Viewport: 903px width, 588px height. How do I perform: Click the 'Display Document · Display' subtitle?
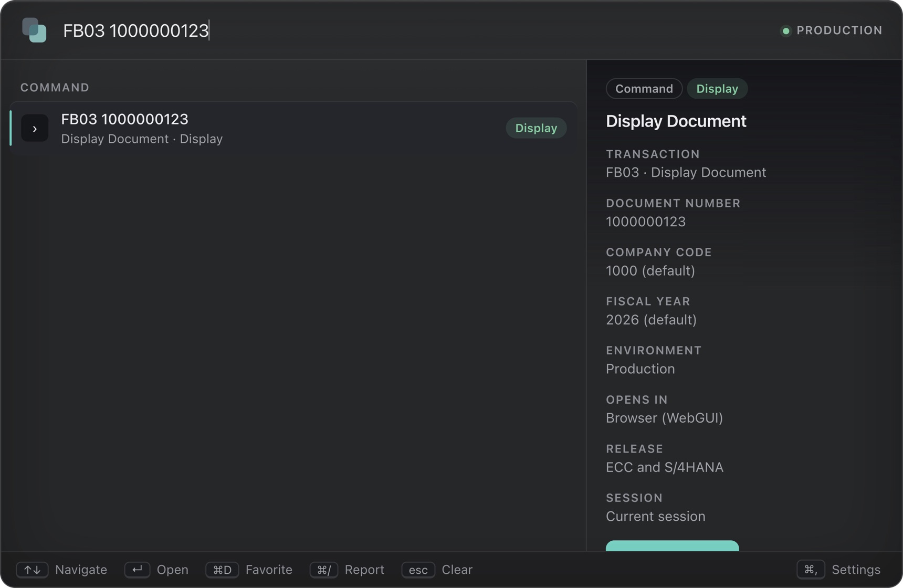click(x=142, y=139)
